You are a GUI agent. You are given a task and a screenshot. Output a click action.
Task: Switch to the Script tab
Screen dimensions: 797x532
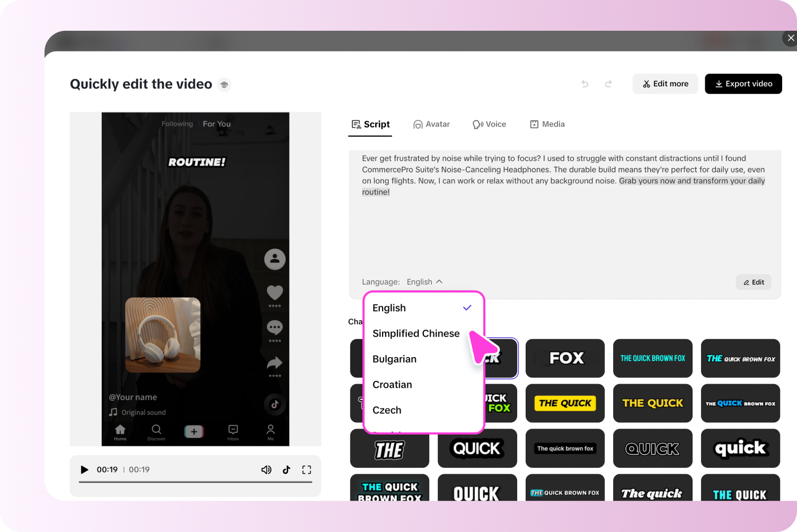coord(370,125)
